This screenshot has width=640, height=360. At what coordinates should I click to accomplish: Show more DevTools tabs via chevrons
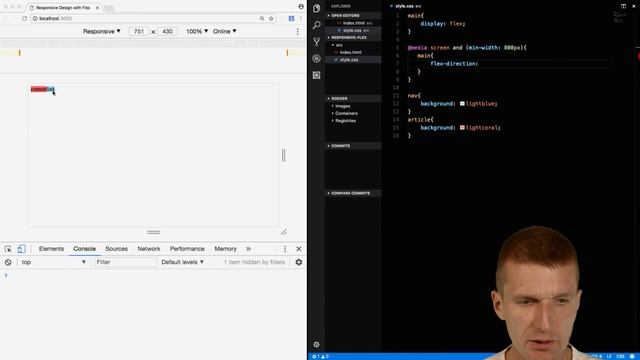[x=248, y=249]
